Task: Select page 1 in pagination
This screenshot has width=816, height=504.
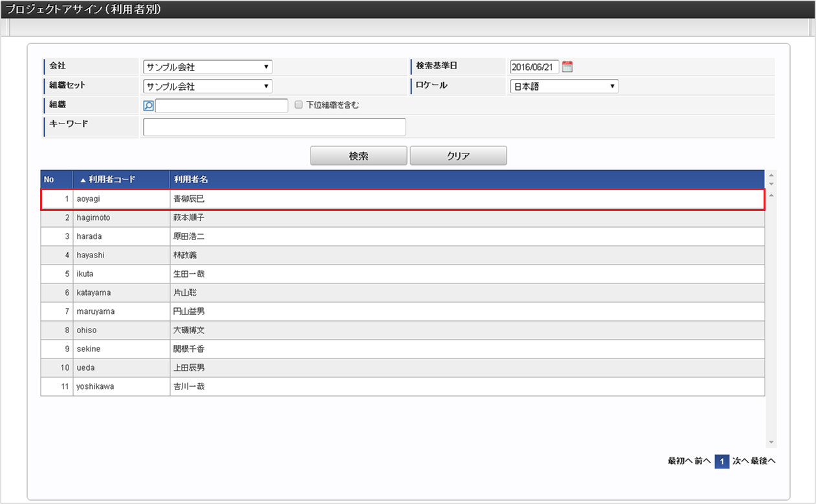Action: [722, 461]
